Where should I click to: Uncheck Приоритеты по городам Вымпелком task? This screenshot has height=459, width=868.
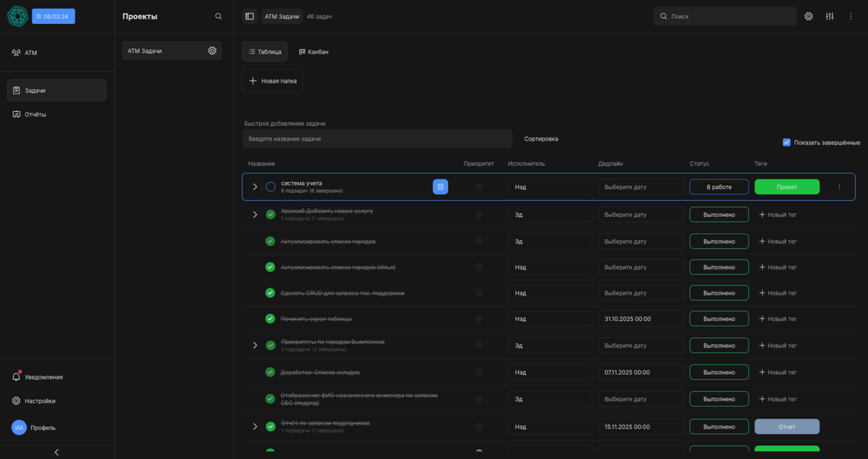[x=271, y=346]
